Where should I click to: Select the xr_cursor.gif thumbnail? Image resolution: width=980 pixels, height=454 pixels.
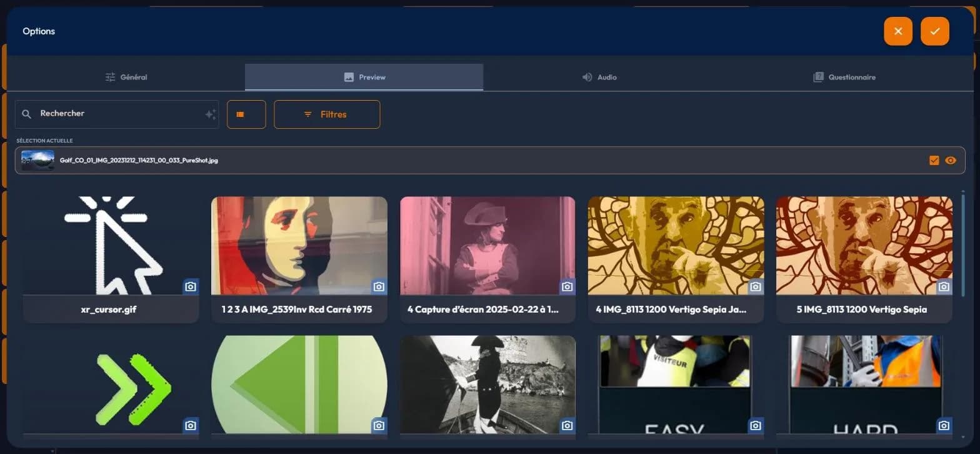[x=111, y=246]
